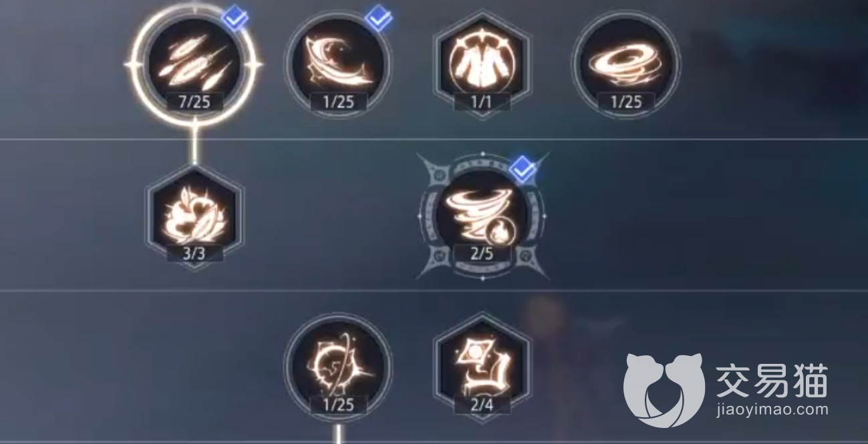
Task: Click the 2/4 counter under rune diamond
Action: pyautogui.click(x=482, y=405)
